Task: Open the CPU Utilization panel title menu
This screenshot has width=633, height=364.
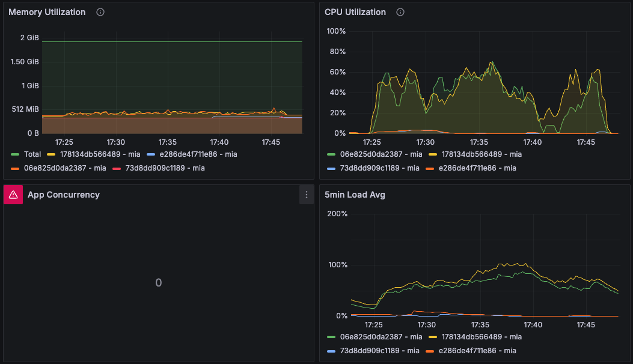Action: [355, 12]
